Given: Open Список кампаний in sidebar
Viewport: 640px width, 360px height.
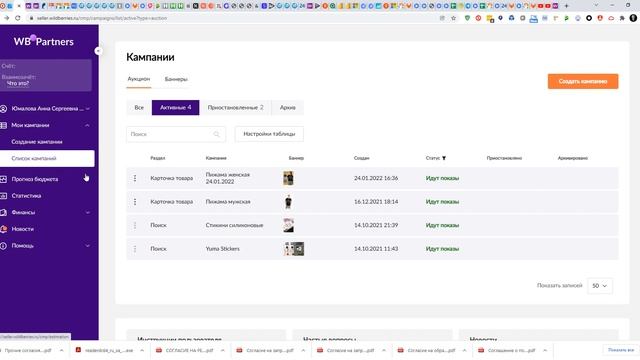Looking at the screenshot, I should [47, 158].
